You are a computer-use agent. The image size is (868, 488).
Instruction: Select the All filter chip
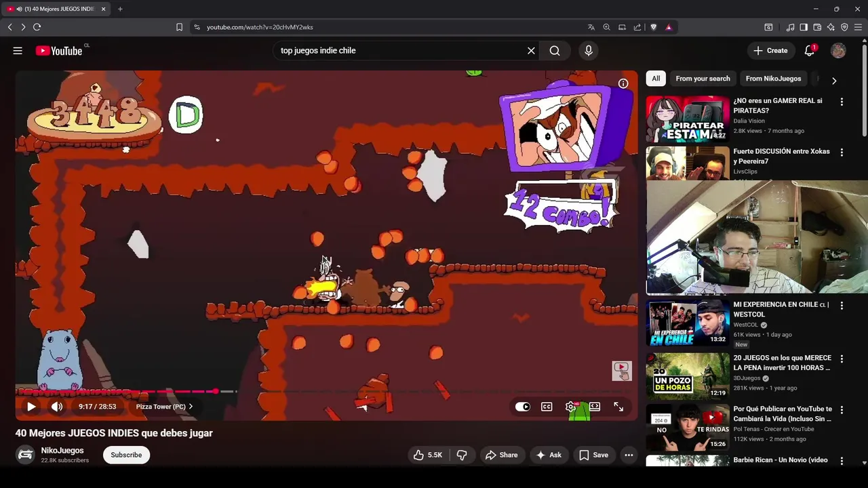pyautogui.click(x=656, y=79)
